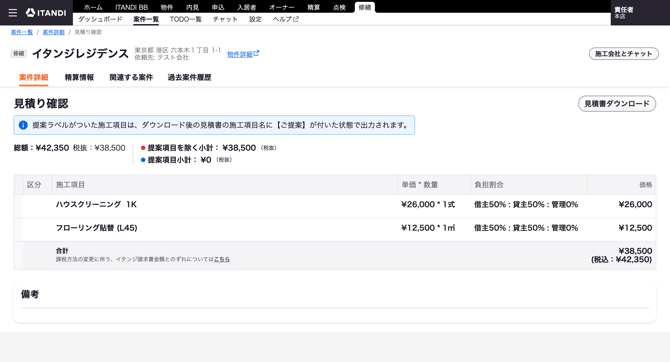This screenshot has height=362, width=670.
Task: Open the hamburger menu icon
Action: click(13, 13)
